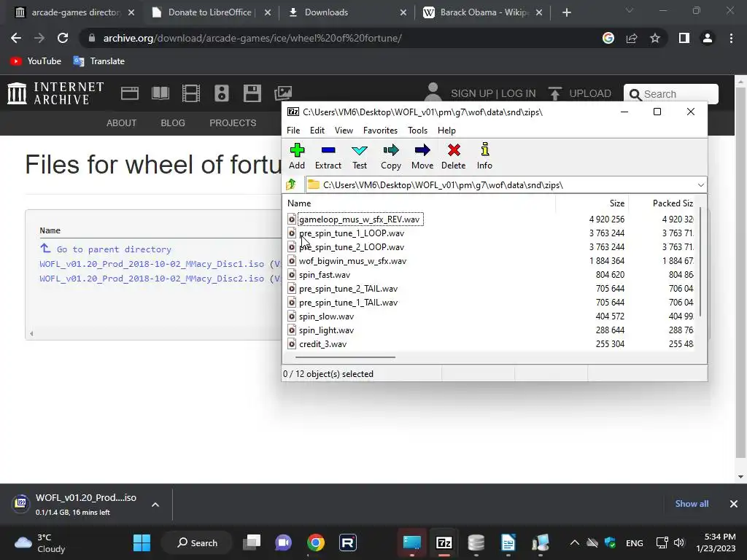Open Chrome side panel icon

(x=684, y=38)
